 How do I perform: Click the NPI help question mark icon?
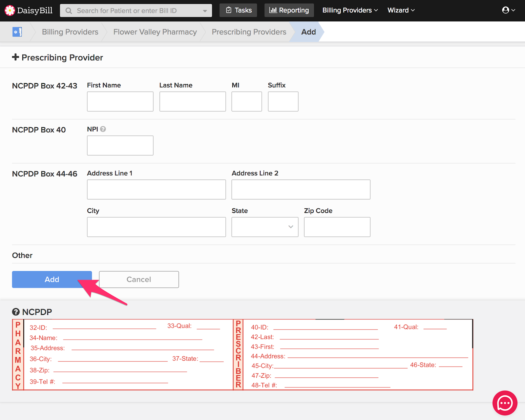(x=103, y=129)
